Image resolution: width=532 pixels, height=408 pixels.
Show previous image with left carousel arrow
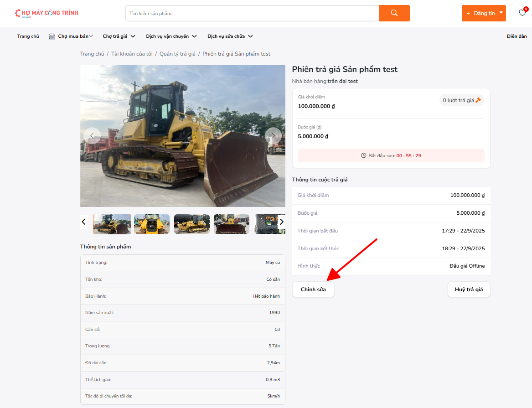92,136
